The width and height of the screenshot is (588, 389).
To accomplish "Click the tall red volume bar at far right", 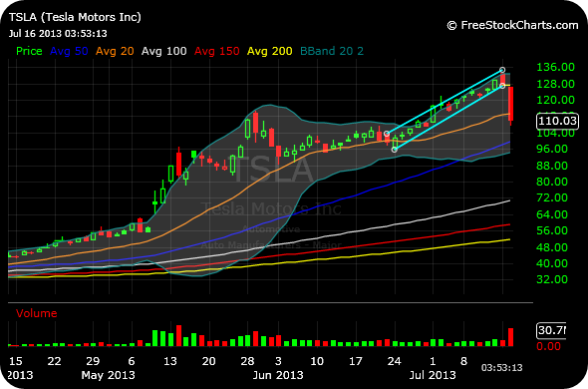I will 510,337.
